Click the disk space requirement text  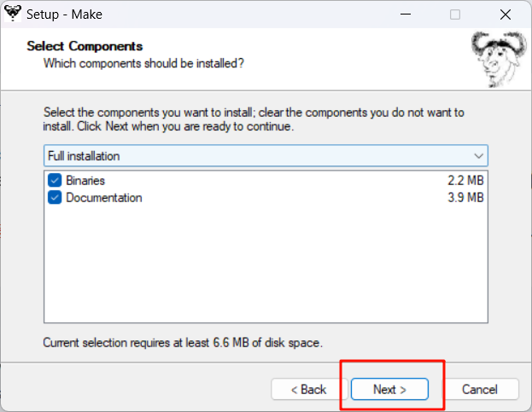(x=183, y=343)
